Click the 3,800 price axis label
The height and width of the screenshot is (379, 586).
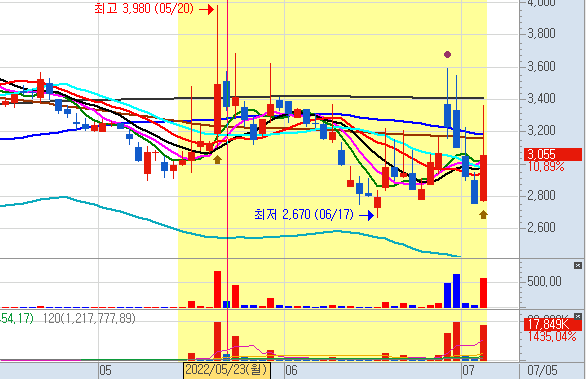[x=541, y=34]
